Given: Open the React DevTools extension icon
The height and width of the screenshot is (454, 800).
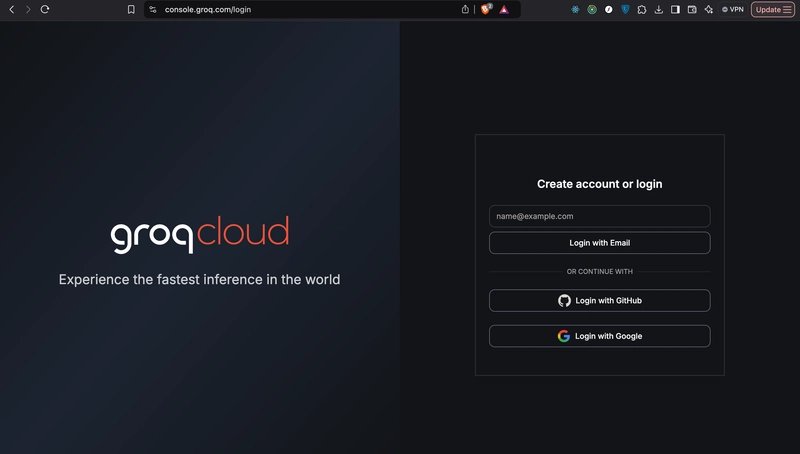Looking at the screenshot, I should 575,9.
